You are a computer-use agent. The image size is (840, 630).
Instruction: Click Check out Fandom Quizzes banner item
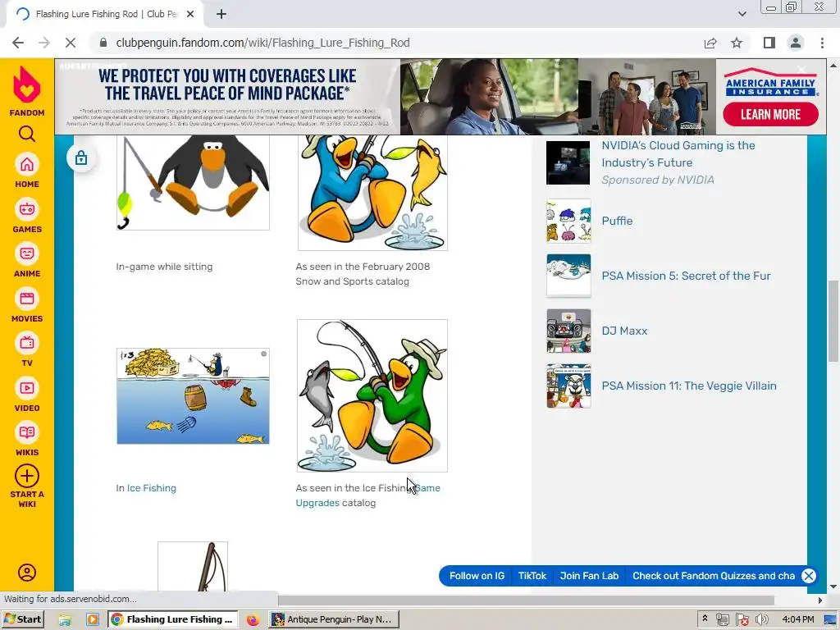coord(714,576)
